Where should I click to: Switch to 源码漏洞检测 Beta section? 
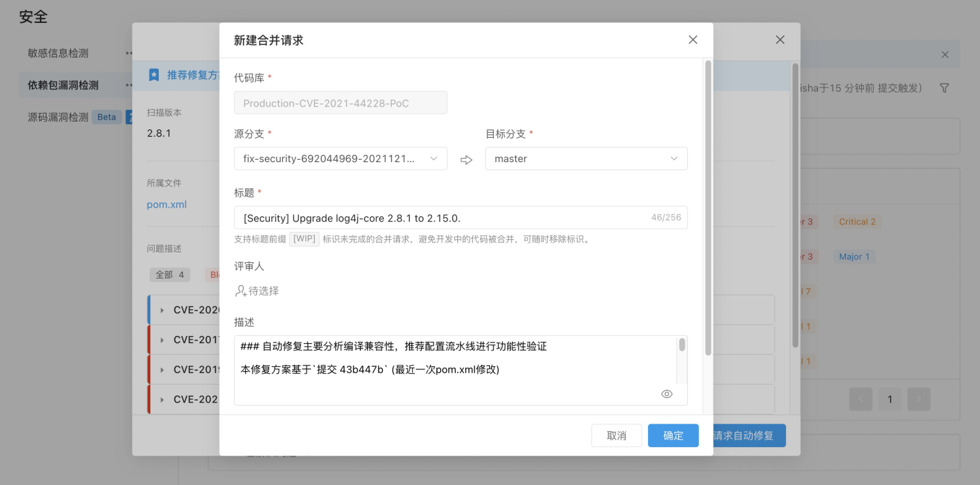[x=59, y=116]
